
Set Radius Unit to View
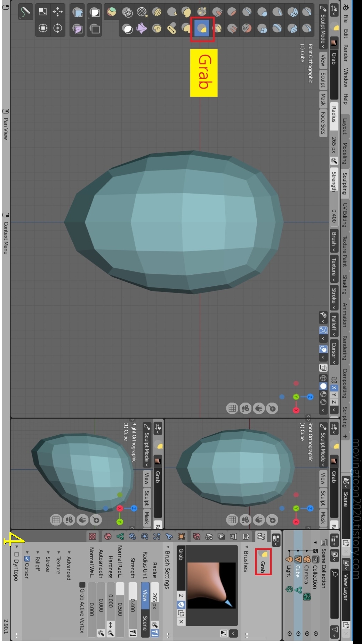coord(145,596)
